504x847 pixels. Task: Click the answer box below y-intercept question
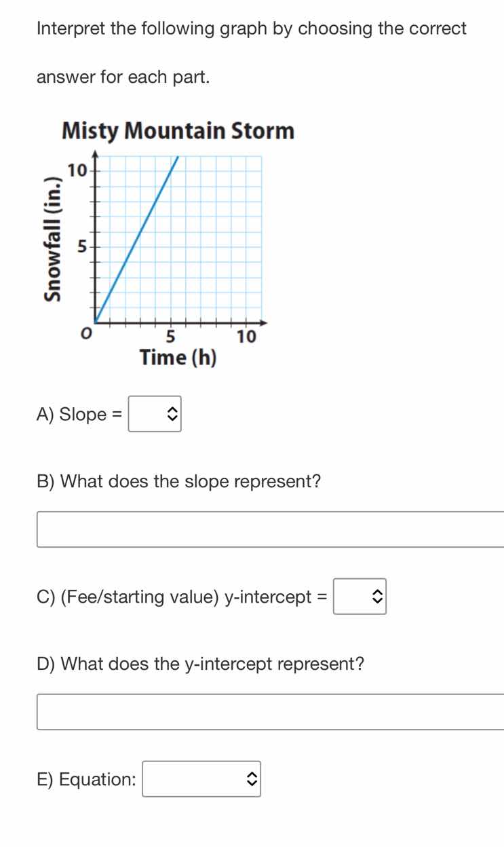click(271, 711)
